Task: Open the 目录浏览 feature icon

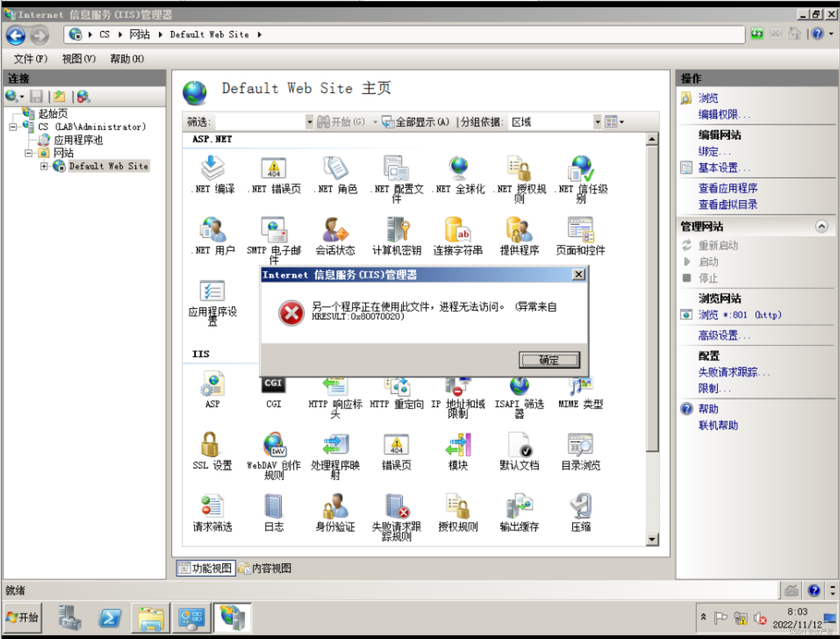Action: pyautogui.click(x=581, y=445)
